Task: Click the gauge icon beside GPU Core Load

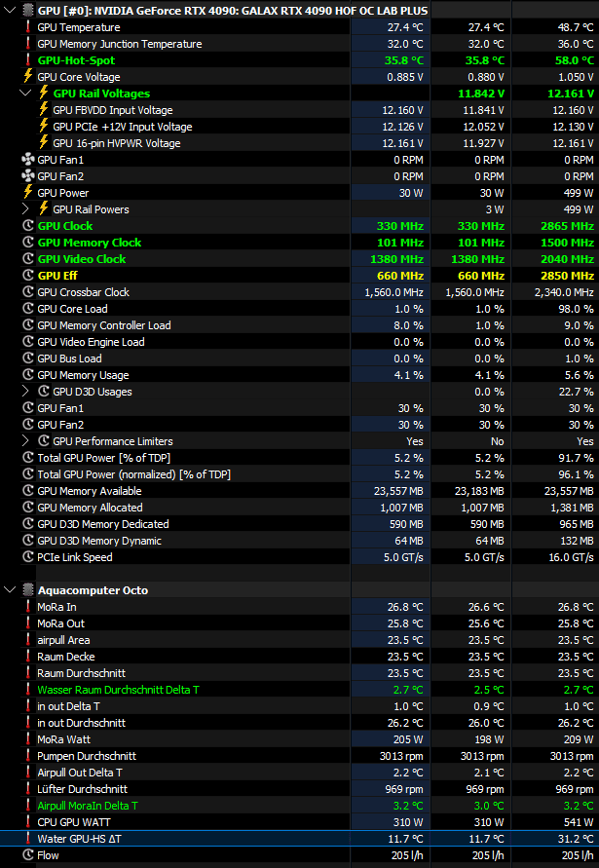Action: click(x=27, y=309)
